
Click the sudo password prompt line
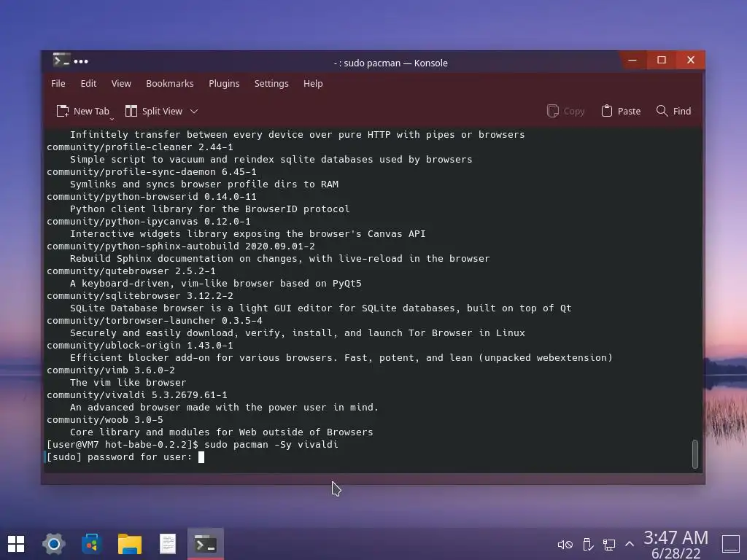[x=125, y=457]
